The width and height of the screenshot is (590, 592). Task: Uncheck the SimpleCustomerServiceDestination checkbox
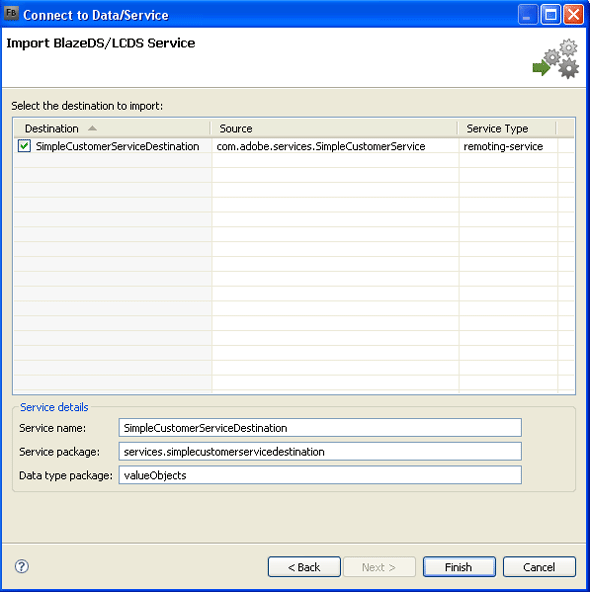tap(24, 146)
